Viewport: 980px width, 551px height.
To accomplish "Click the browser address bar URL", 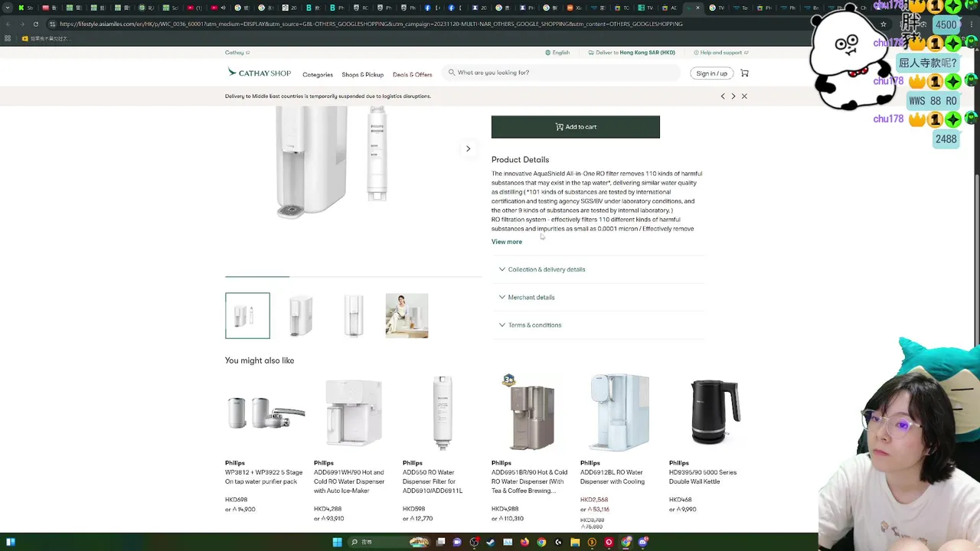I will pyautogui.click(x=371, y=24).
